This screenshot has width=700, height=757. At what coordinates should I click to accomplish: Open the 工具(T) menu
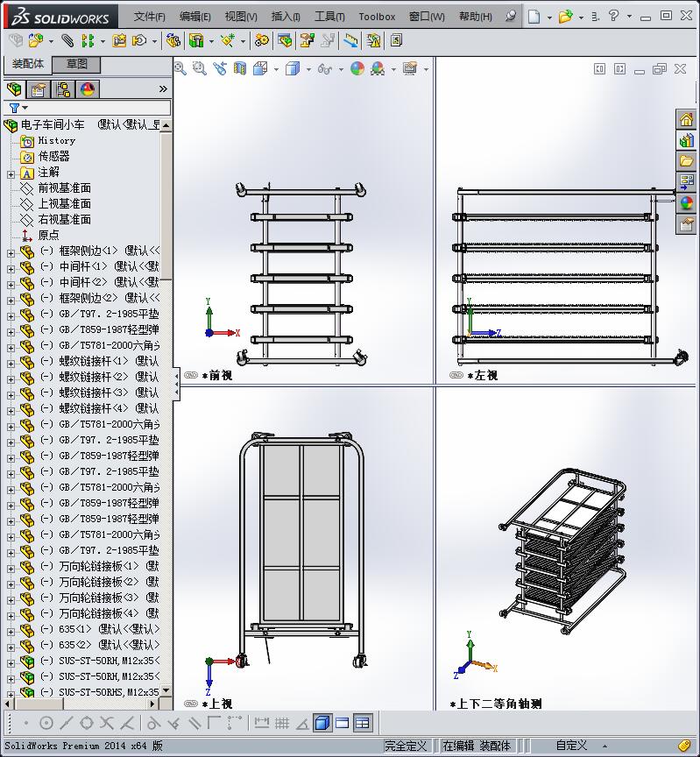[329, 17]
